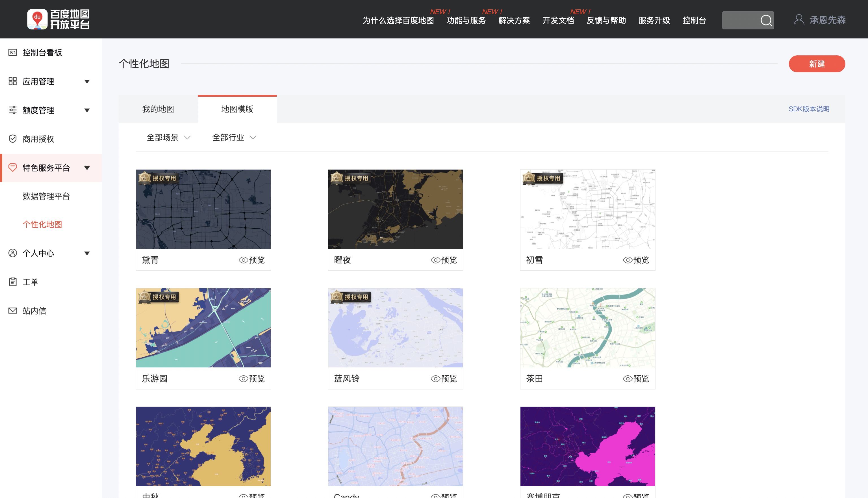Expand the 全部行业 filter dropdown
The image size is (868, 498).
[x=234, y=137]
